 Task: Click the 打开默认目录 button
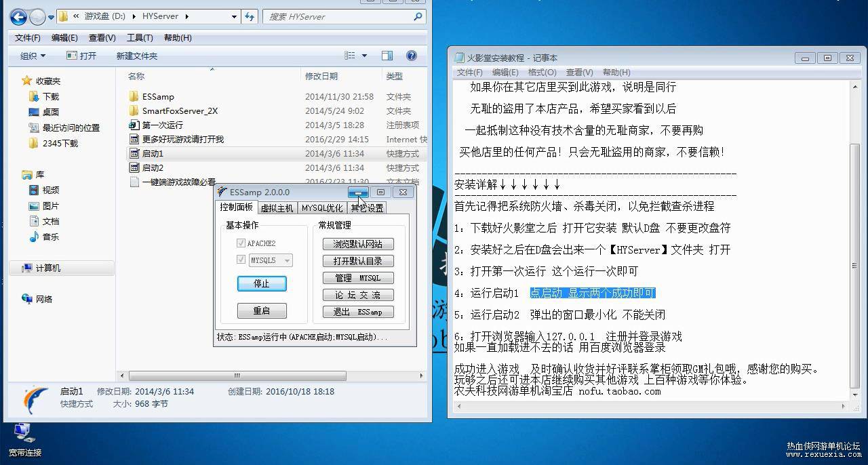point(358,261)
